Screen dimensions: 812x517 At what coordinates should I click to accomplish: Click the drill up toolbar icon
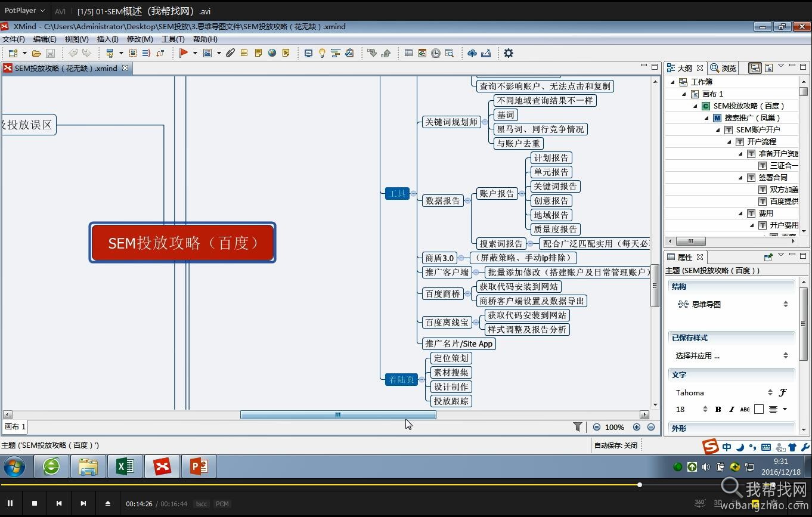point(386,53)
